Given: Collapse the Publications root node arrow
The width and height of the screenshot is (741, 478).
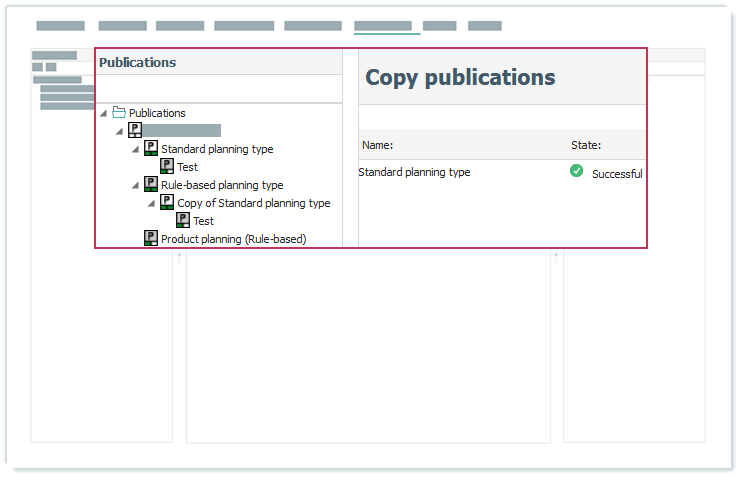Looking at the screenshot, I should pos(104,113).
